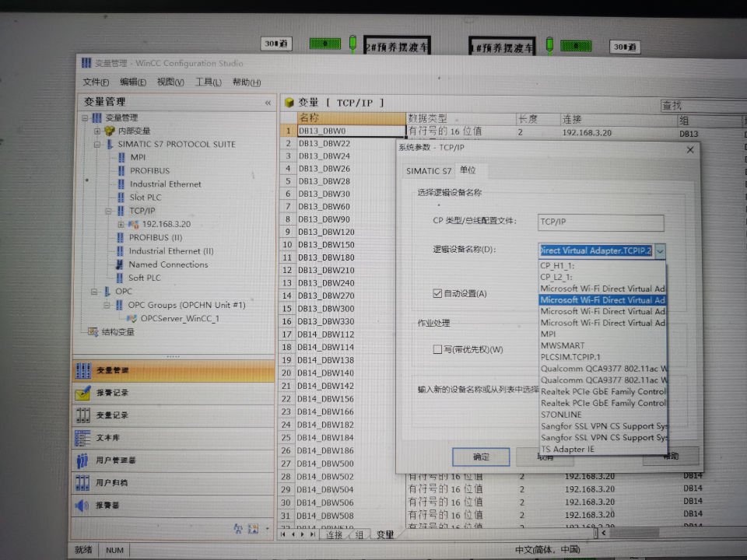Click the WinCC Configuration Studio title icon
The width and height of the screenshot is (747, 560).
86,63
